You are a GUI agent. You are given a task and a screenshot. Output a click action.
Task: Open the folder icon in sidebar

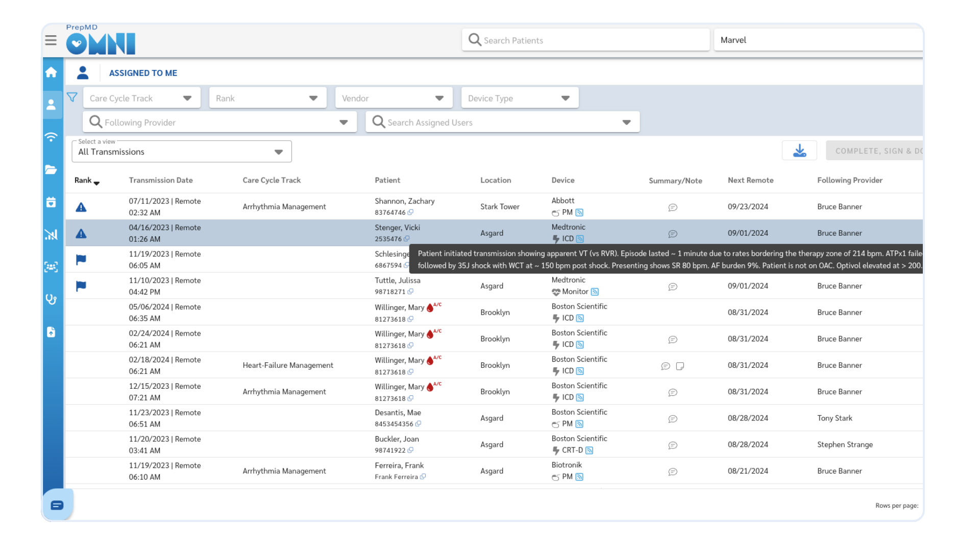click(51, 170)
